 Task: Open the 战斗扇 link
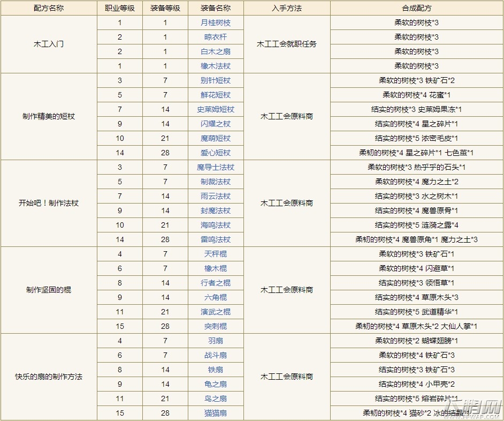[216, 355]
